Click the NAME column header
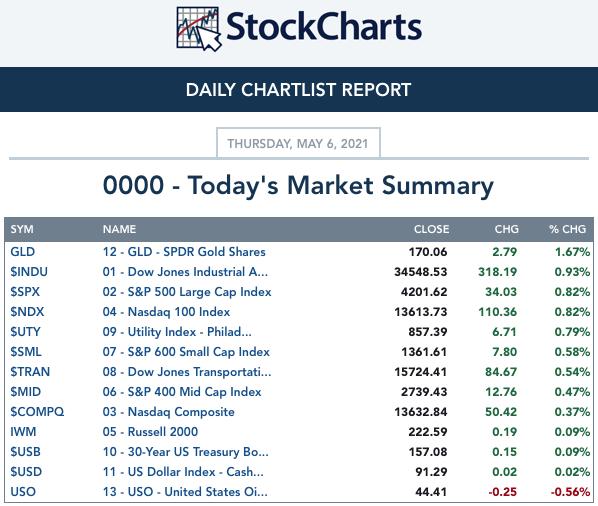This screenshot has height=506, width=598. point(119,229)
